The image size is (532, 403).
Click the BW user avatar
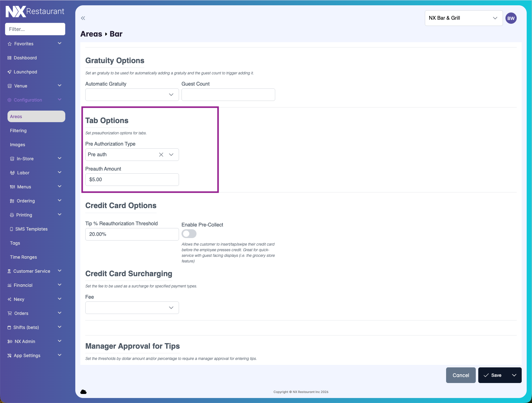coord(511,18)
